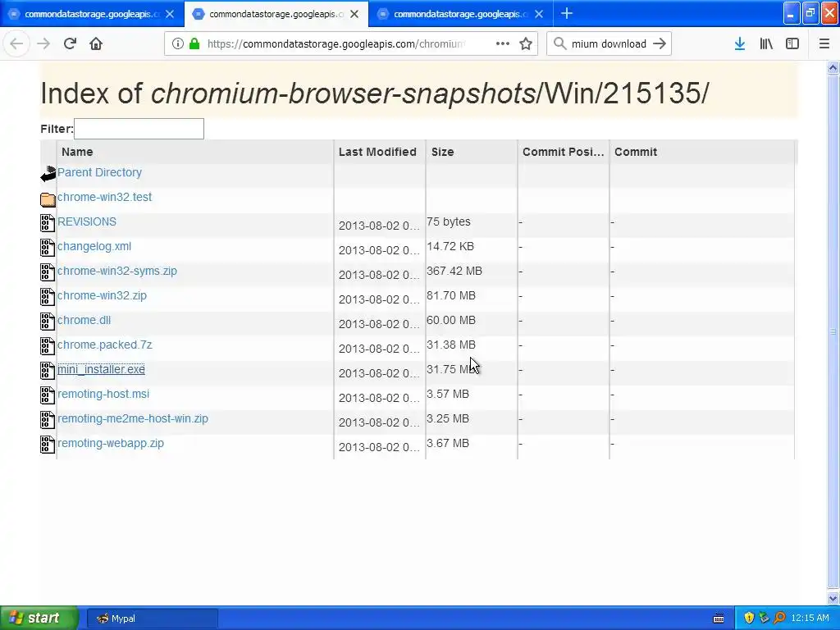
Task: Click the file icon beside remoting-webapp.zip
Action: (48, 445)
